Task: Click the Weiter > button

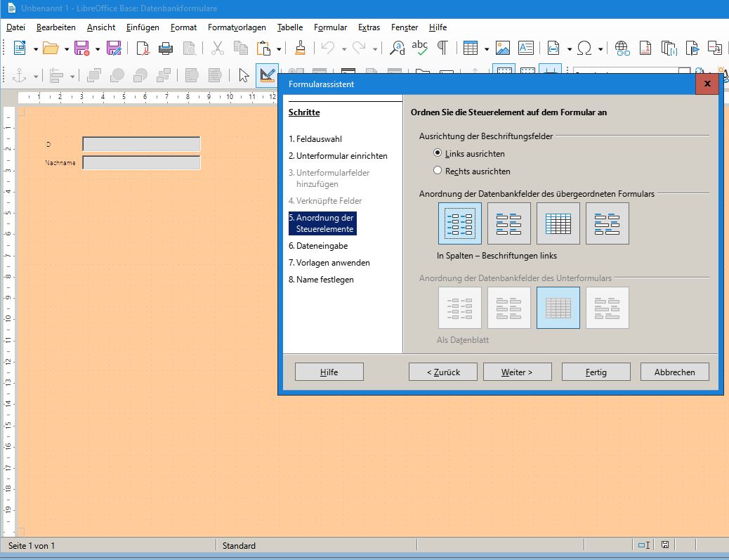Action: [x=518, y=372]
